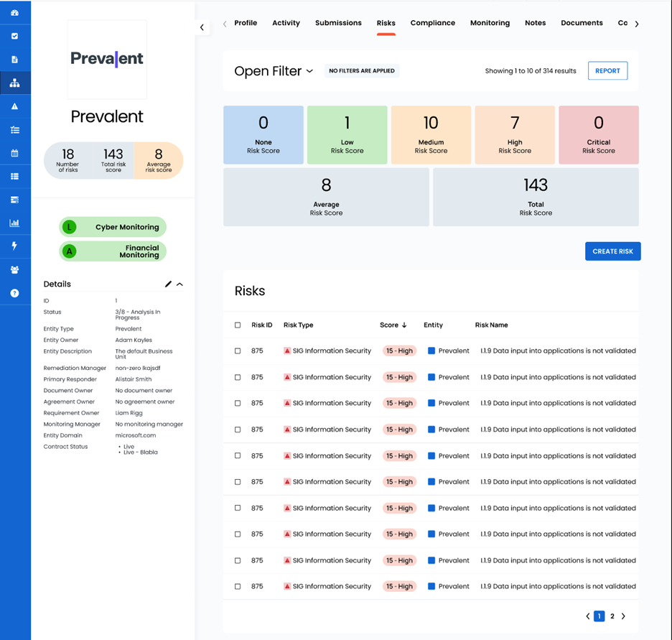Open the calendar icon in sidebar
Viewport: 672px width, 640px height.
pos(14,153)
